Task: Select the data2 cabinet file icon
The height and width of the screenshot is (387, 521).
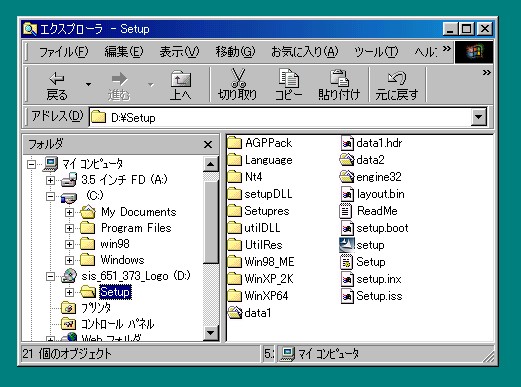Action: [x=347, y=160]
